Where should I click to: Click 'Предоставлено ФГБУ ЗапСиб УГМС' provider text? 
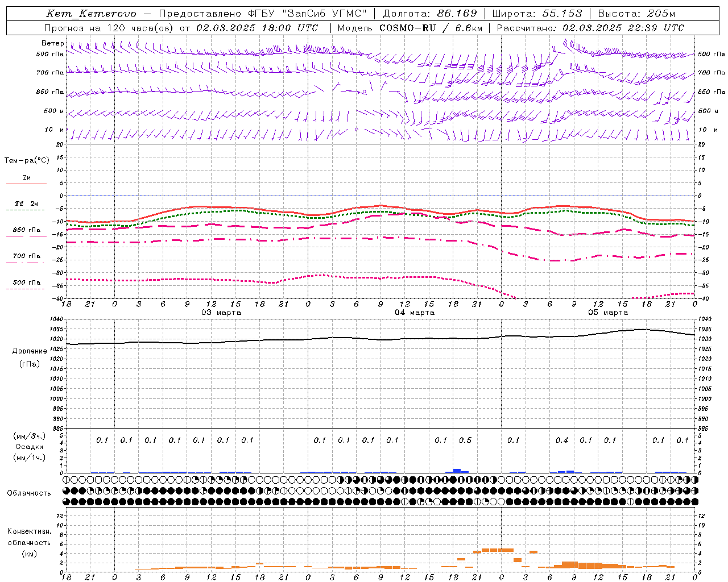tap(263, 14)
